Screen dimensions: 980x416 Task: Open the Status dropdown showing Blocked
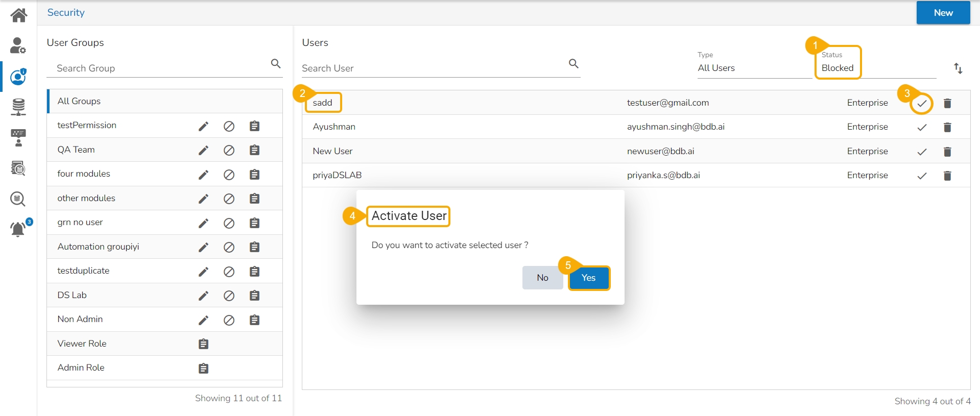click(838, 68)
